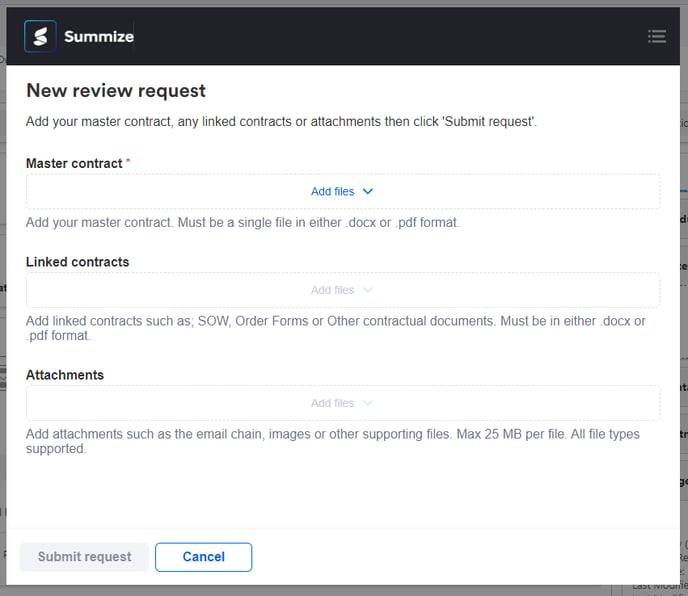The height and width of the screenshot is (596, 688).
Task: Click the Linked contracts field label
Action: [x=77, y=262]
